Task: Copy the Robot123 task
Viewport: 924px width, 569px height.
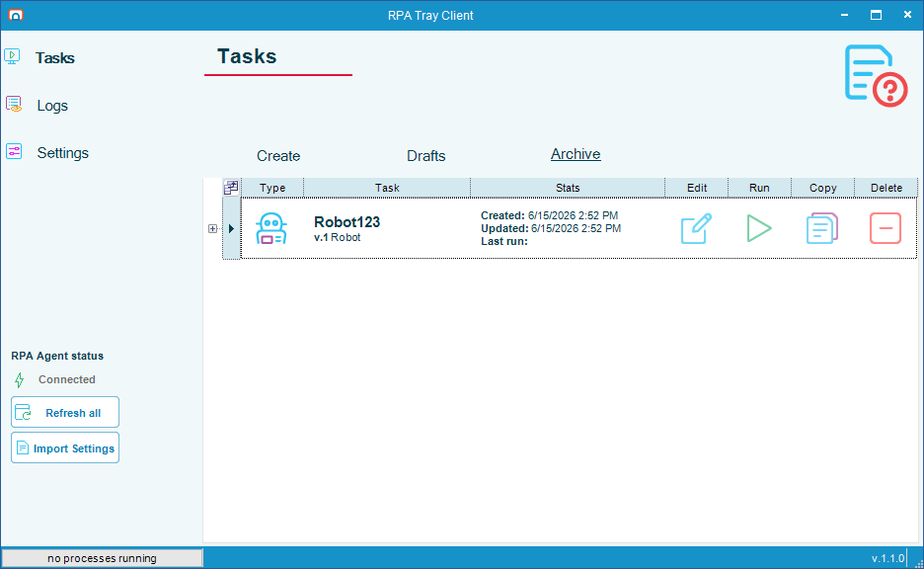Action: (x=822, y=228)
